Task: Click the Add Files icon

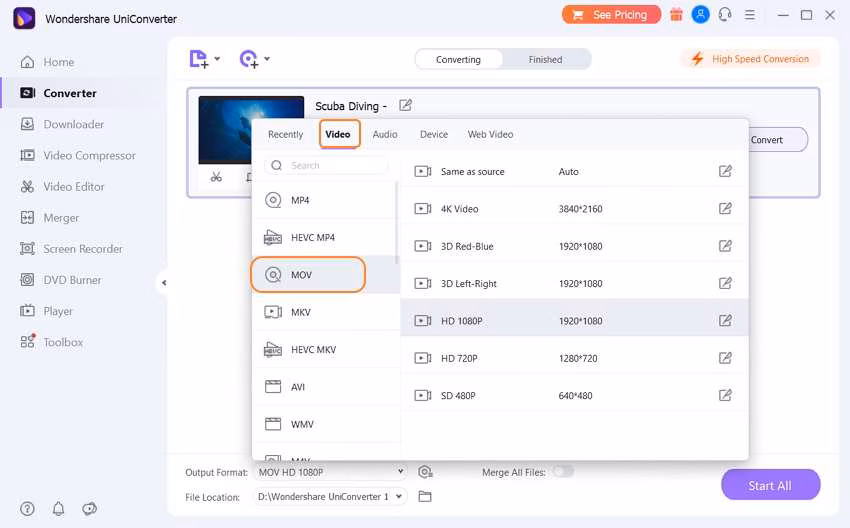Action: point(198,59)
